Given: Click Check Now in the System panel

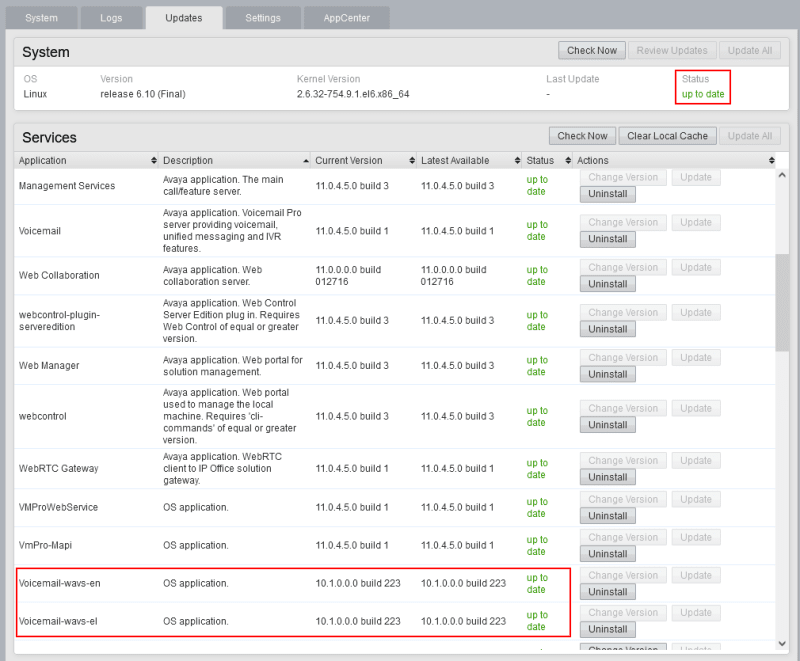Looking at the screenshot, I should (592, 50).
